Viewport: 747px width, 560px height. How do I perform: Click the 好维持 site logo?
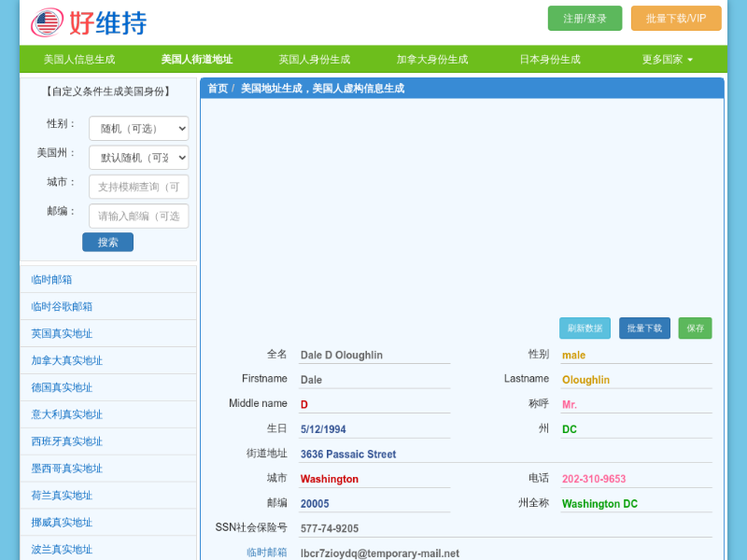click(x=89, y=22)
